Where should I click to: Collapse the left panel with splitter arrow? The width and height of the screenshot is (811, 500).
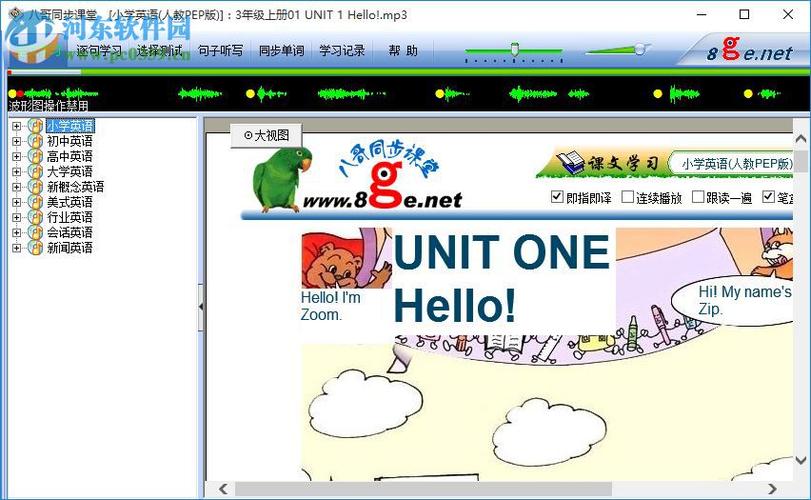pos(201,307)
